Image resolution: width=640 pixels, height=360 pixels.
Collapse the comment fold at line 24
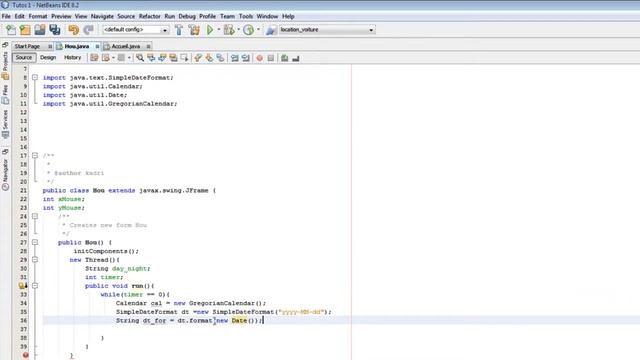(35, 216)
